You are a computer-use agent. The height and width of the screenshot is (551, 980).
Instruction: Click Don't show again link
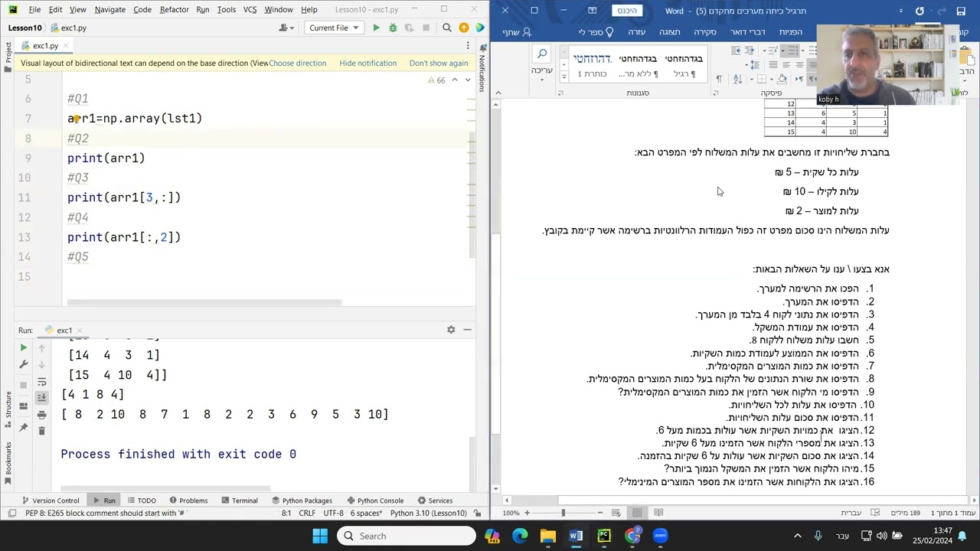438,63
